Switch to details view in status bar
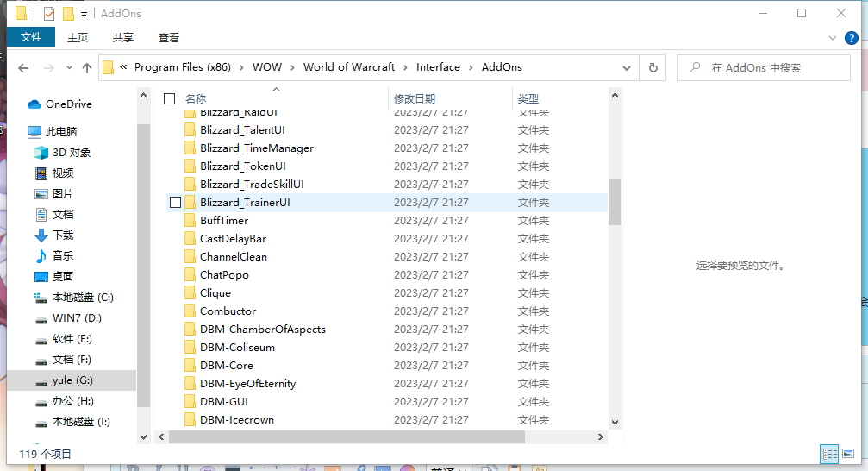The width and height of the screenshot is (868, 471). (829, 454)
